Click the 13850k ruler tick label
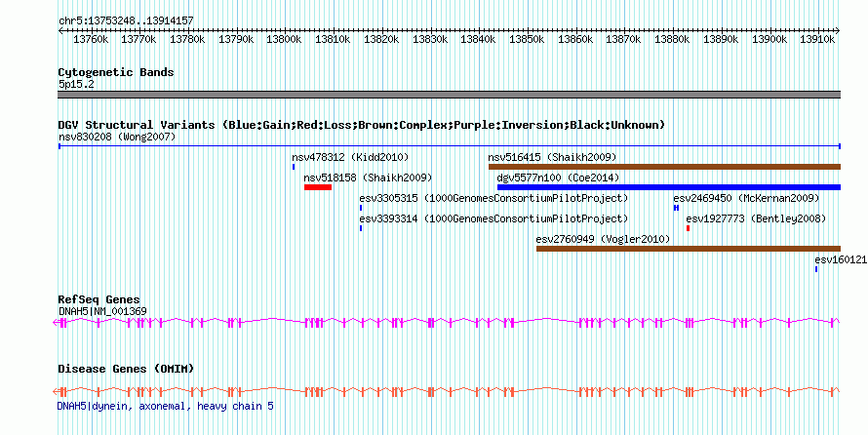The image size is (868, 435). [528, 39]
